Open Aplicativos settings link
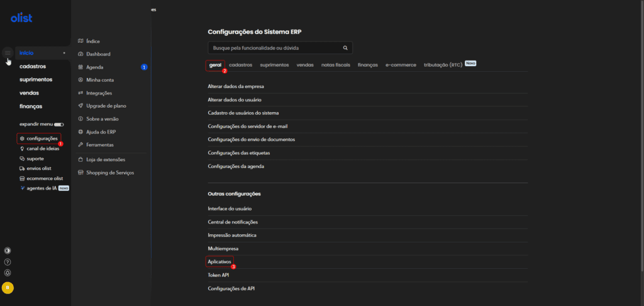 click(x=220, y=261)
